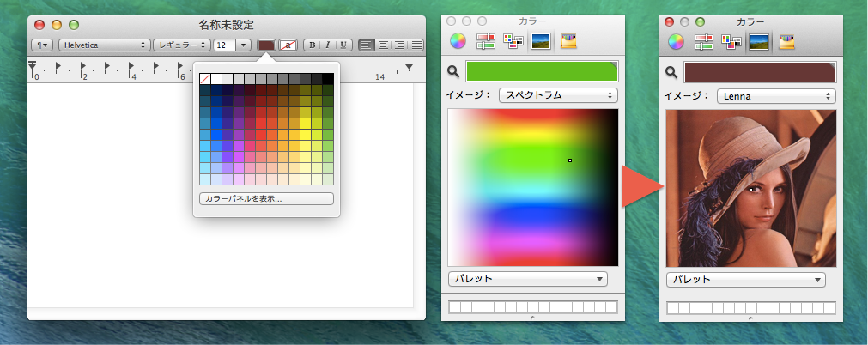Viewport: 868px width, 345px height.
Task: Select image palettes mode in the spectrum color panel
Action: pyautogui.click(x=540, y=41)
